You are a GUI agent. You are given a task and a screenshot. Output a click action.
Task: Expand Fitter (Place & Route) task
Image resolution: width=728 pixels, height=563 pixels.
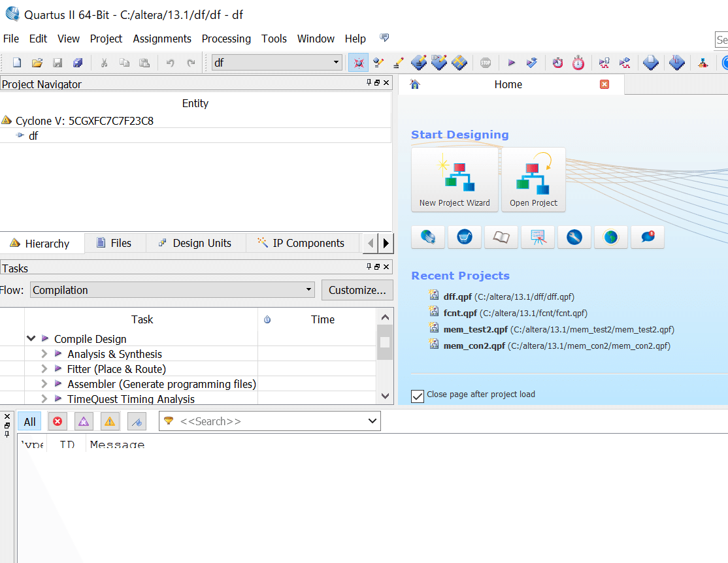(x=44, y=369)
